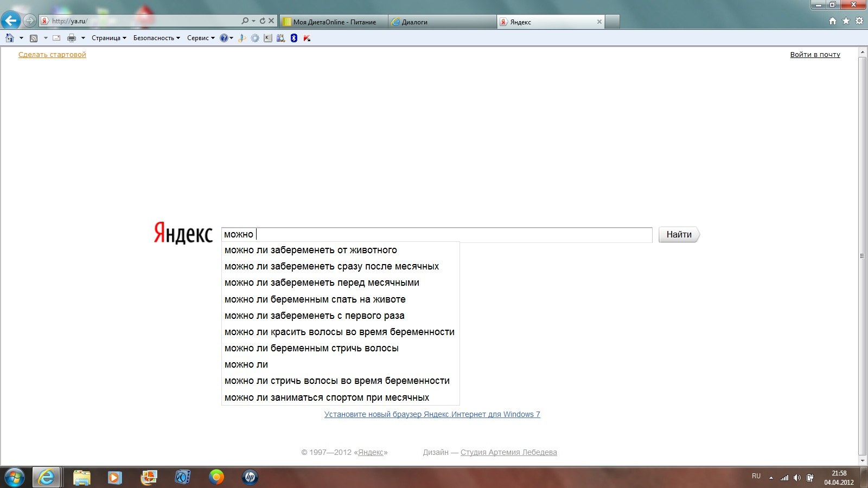The width and height of the screenshot is (868, 488).
Task: Click the page vertical scrollbar down arrow
Action: point(862,460)
